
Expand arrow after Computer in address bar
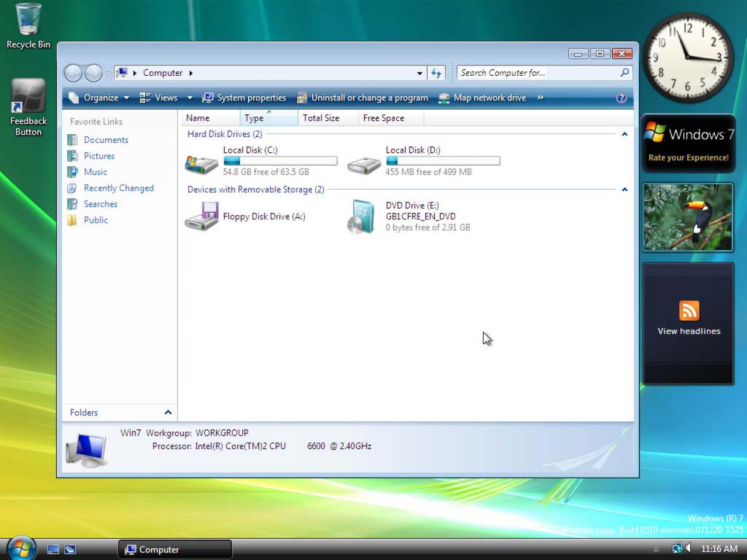[191, 73]
